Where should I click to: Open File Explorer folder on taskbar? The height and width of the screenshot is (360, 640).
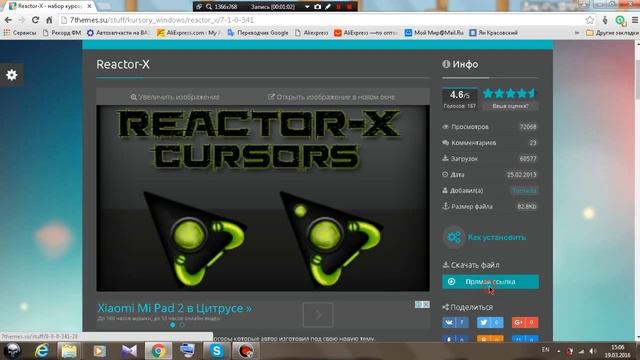[x=69, y=351]
